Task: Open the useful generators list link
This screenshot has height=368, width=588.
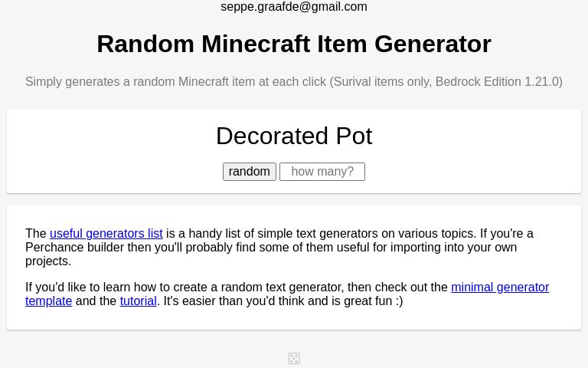Action: (106, 233)
